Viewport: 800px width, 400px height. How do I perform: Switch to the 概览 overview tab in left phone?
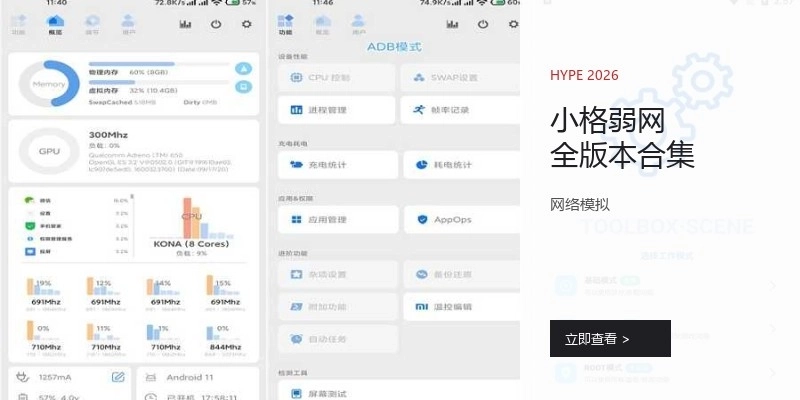tap(55, 23)
